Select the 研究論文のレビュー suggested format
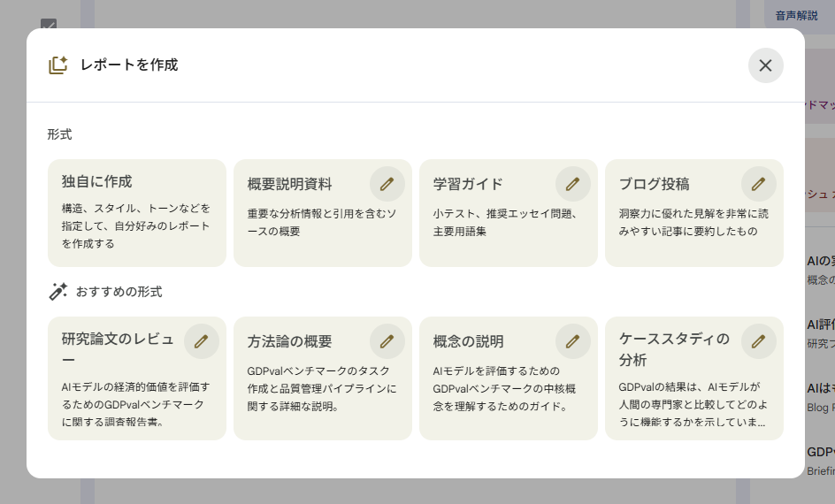Viewport: 835px width, 504px height. point(124,389)
